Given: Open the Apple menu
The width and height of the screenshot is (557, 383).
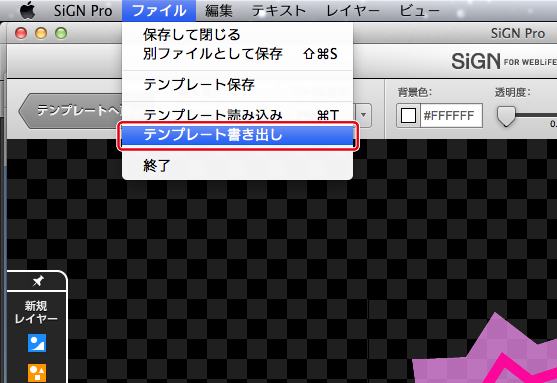Looking at the screenshot, I should (28, 10).
